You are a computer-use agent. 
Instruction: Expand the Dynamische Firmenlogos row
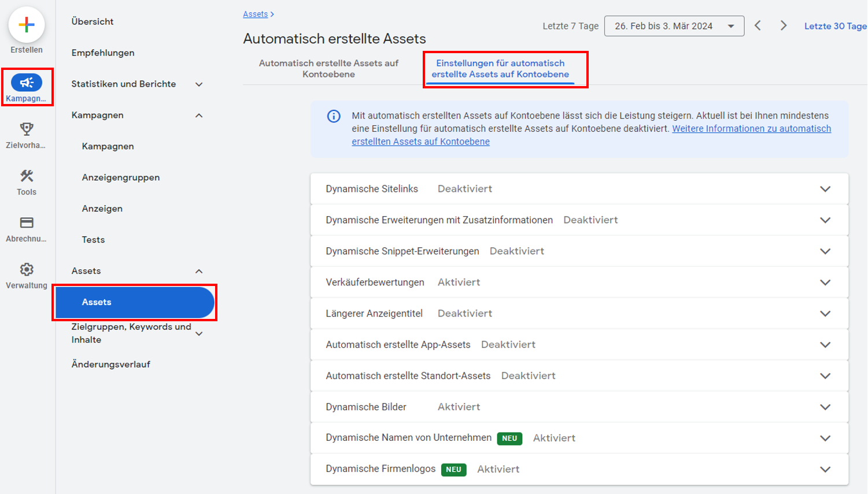point(826,469)
